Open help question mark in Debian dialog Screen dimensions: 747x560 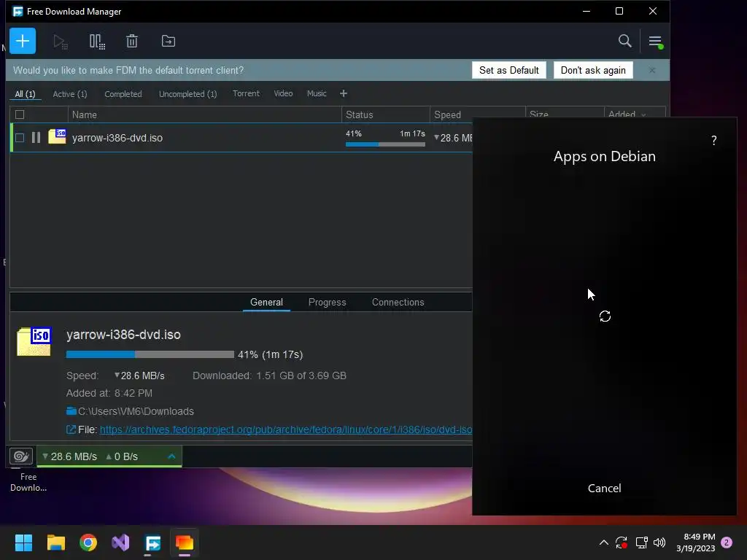713,141
